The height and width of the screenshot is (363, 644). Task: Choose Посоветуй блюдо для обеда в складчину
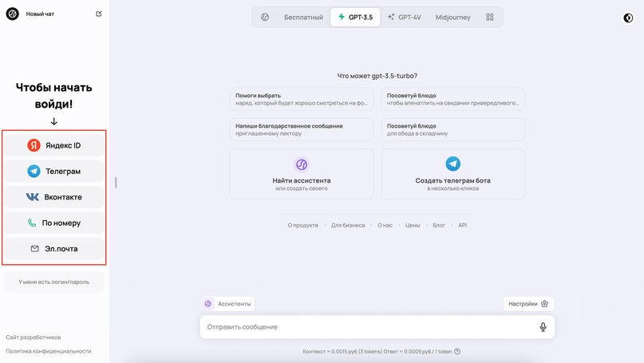(x=452, y=129)
